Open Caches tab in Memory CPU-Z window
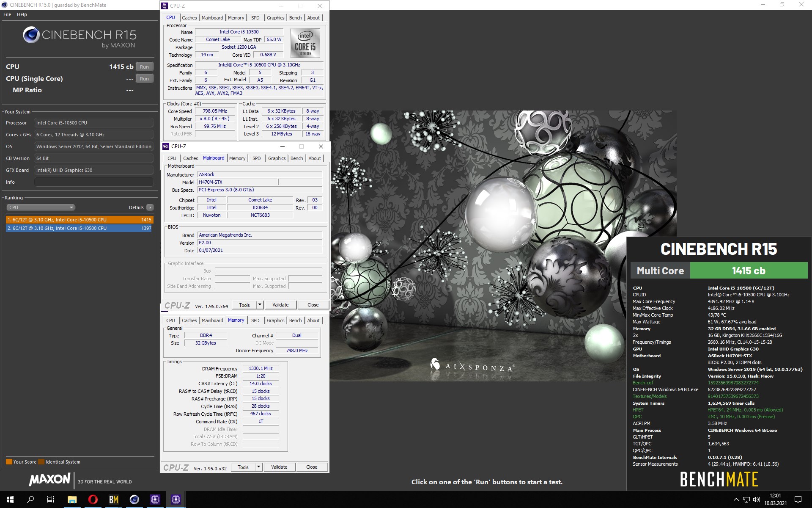Screen dimensions: 812x508 [x=189, y=320]
